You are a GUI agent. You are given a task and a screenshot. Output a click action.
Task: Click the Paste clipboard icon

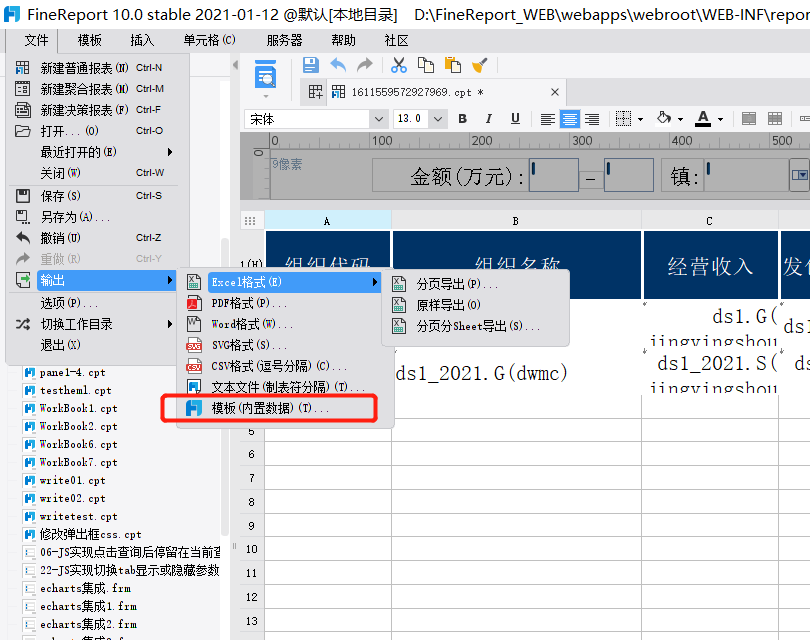453,65
